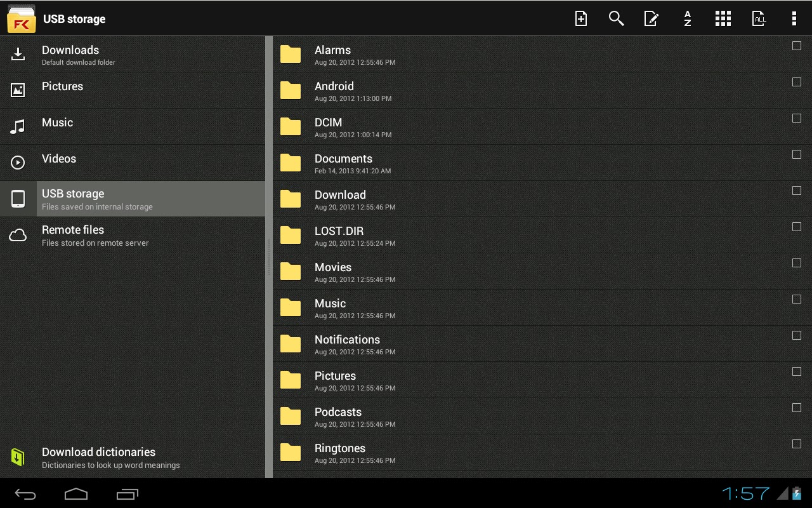Open the Notifications folder name

pyautogui.click(x=347, y=340)
